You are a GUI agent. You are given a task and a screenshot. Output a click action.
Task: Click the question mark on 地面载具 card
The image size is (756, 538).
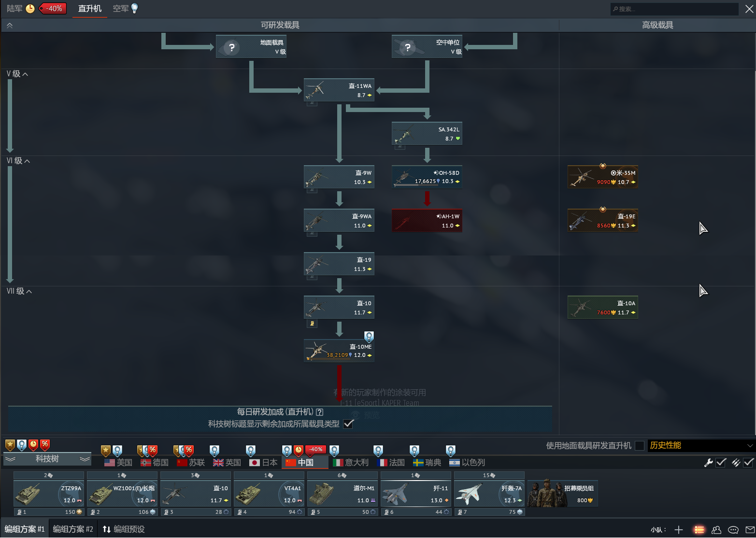click(x=232, y=47)
